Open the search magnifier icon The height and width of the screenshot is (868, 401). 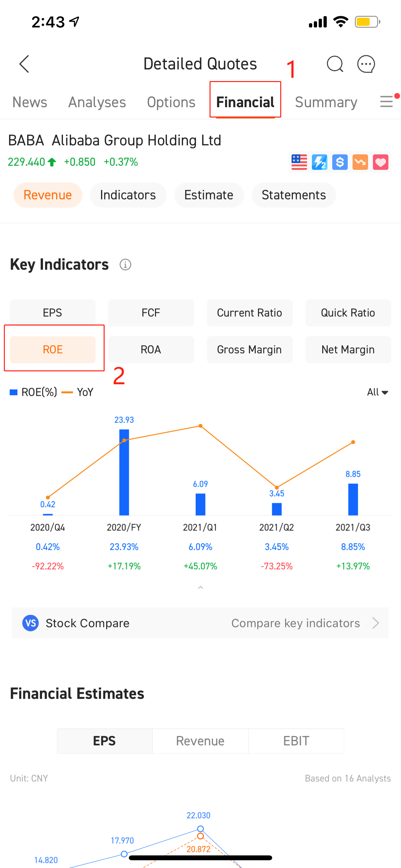(x=335, y=64)
